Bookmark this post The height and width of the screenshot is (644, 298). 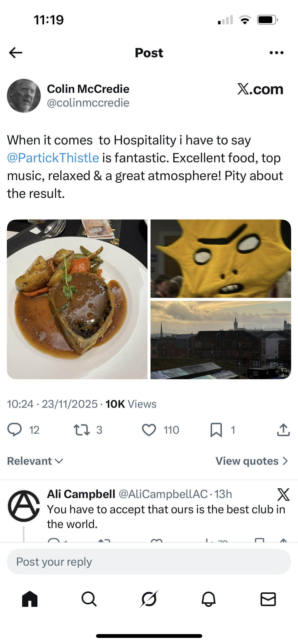[216, 430]
